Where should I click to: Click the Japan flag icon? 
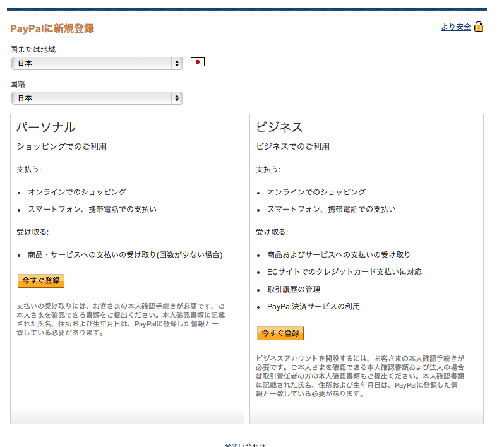click(197, 62)
